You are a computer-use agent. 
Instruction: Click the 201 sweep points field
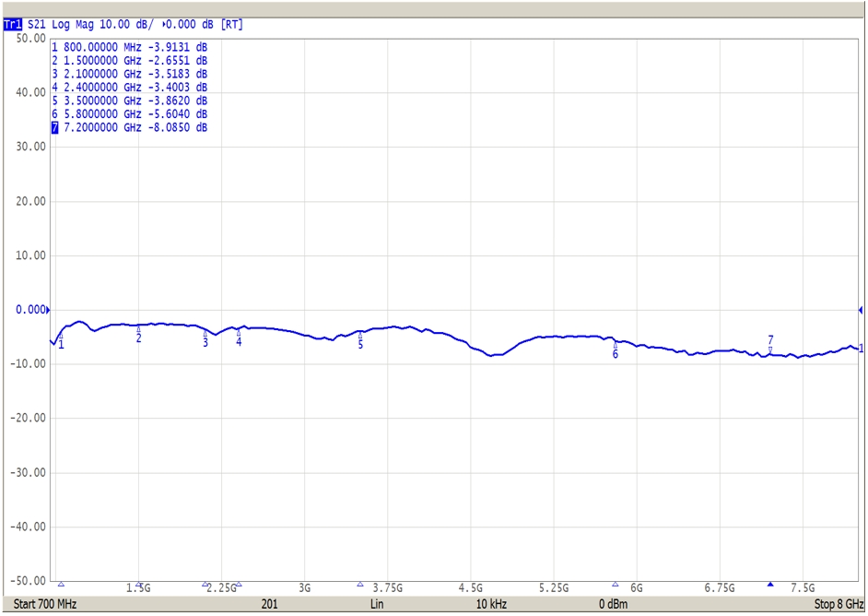coord(270,605)
